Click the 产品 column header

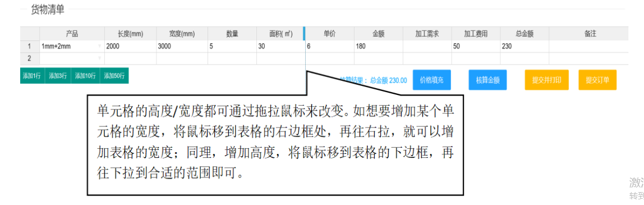[72, 34]
